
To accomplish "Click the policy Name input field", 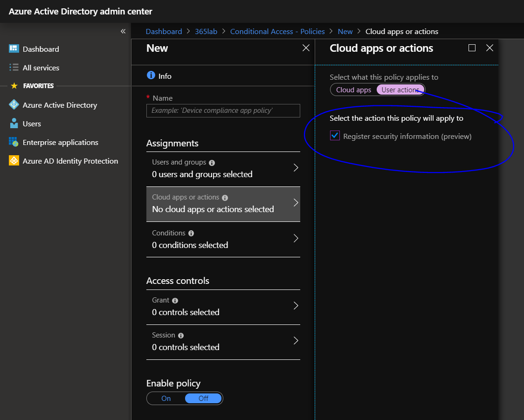I will point(223,110).
